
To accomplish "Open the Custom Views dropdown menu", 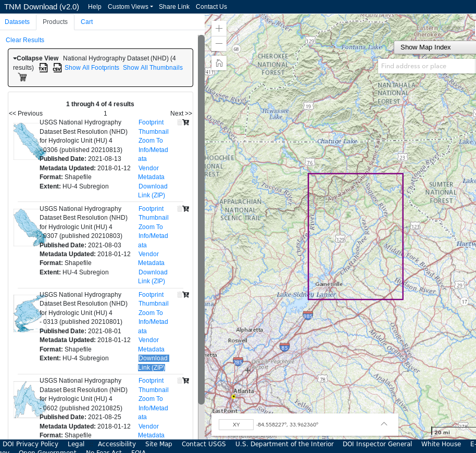I will tap(130, 7).
